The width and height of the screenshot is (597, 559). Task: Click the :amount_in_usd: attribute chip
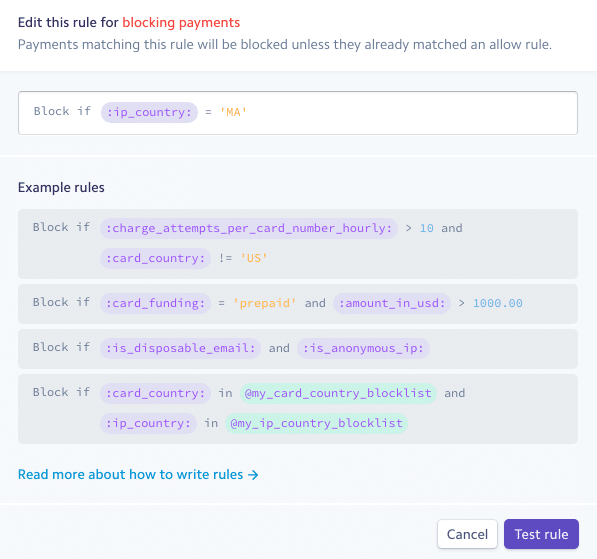click(x=392, y=303)
